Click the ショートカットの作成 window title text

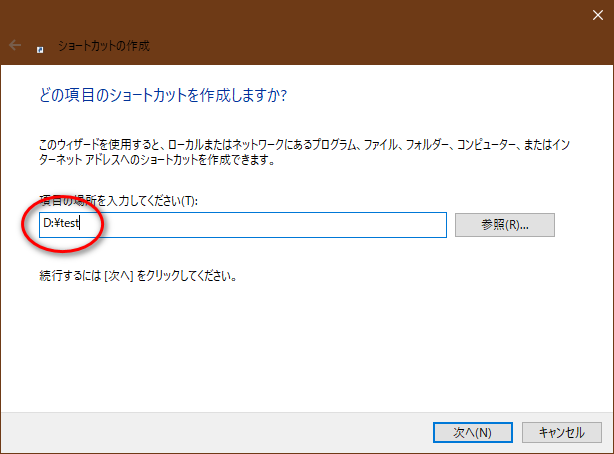click(x=104, y=46)
